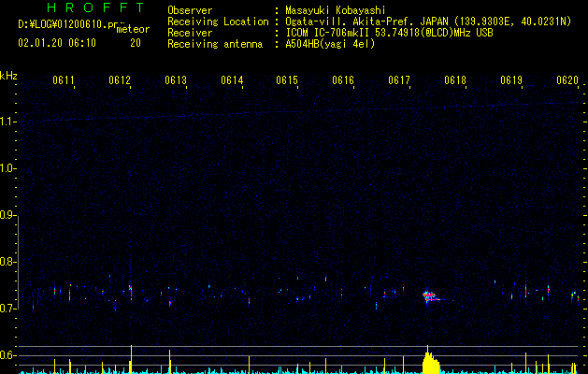Click the 0617 time marker
Screen dimensions: 588x374
click(399, 80)
